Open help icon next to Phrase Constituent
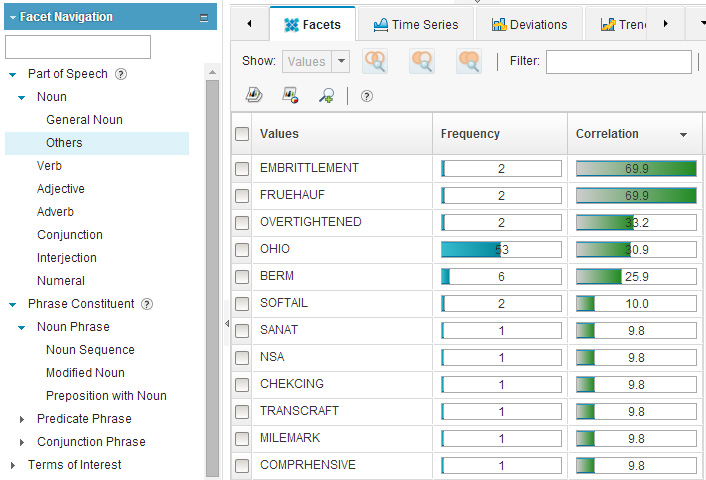Image resolution: width=706 pixels, height=480 pixels. 147,304
